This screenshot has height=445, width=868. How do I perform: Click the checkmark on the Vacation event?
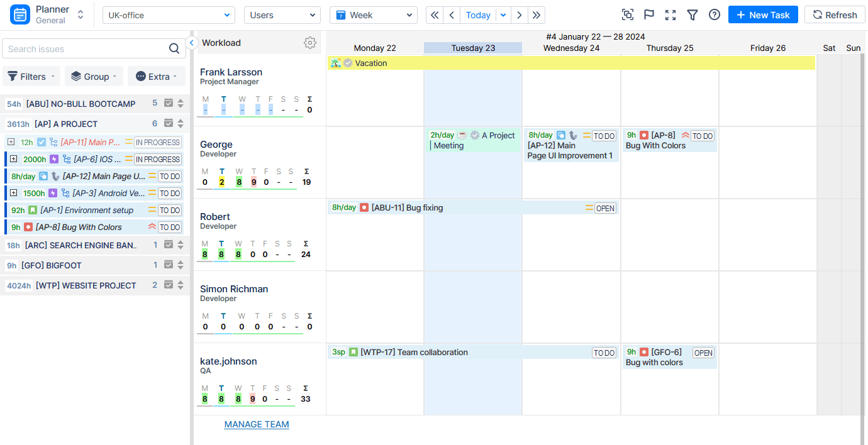pyautogui.click(x=348, y=63)
